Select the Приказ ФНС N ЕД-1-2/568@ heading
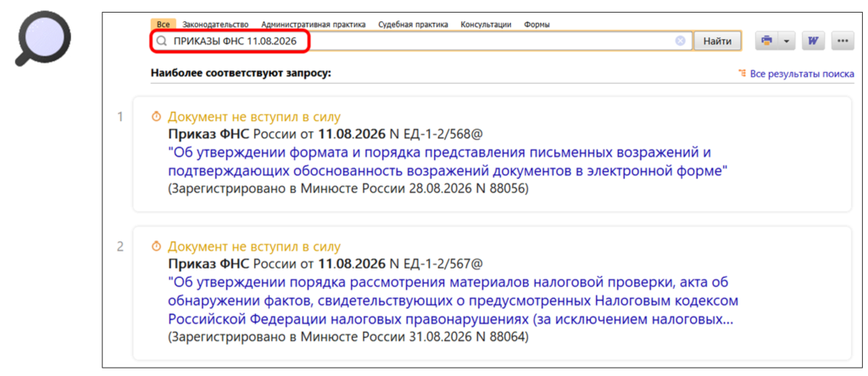 tap(325, 135)
